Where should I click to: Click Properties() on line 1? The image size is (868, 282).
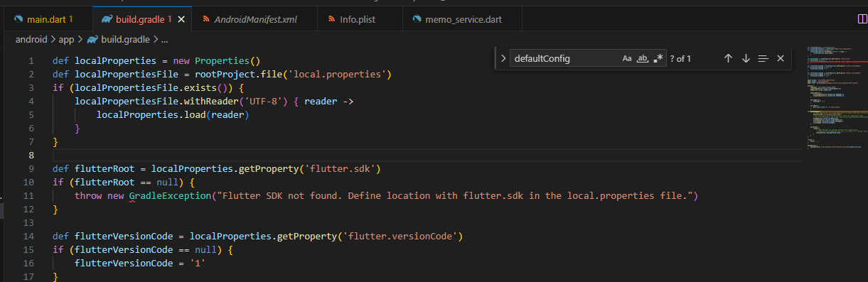pos(227,60)
